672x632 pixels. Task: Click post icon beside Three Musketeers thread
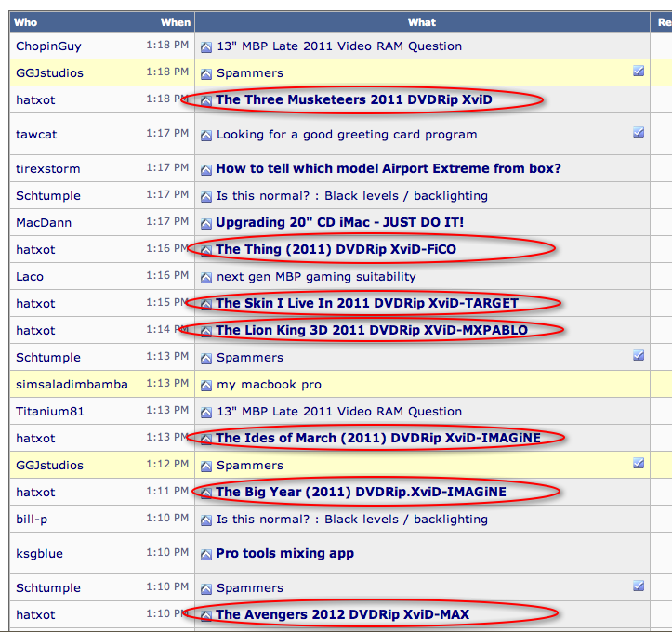[x=206, y=101]
